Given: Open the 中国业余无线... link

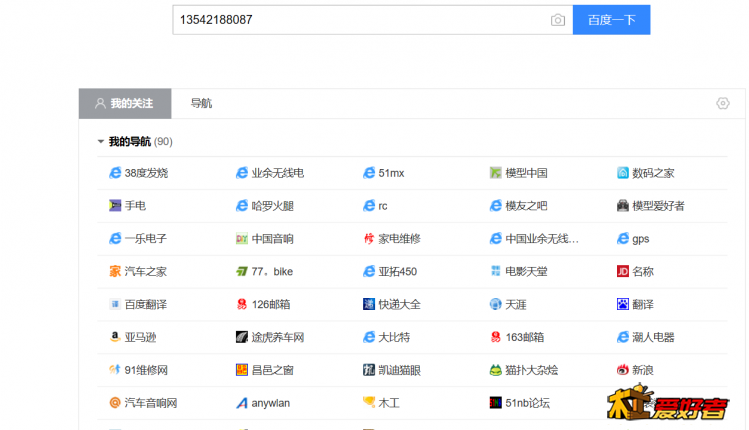Looking at the screenshot, I should tap(542, 238).
